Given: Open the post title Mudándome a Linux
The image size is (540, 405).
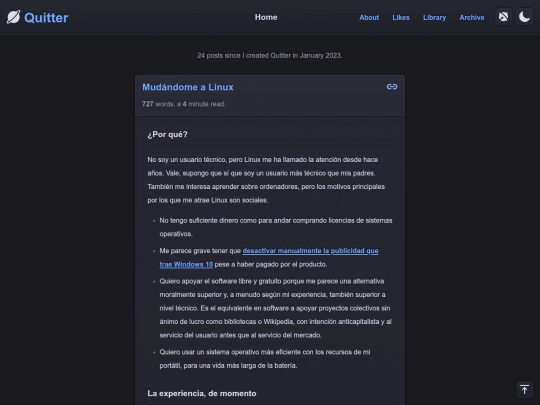Looking at the screenshot, I should 188,87.
